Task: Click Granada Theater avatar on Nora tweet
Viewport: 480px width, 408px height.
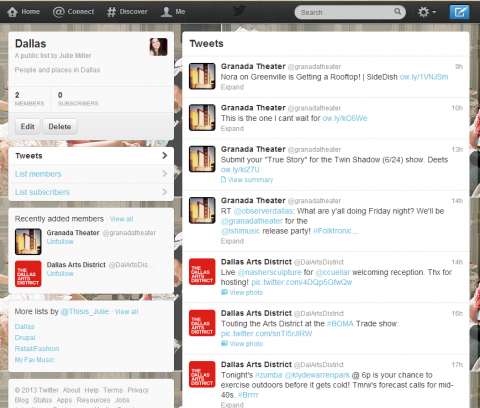Action: pyautogui.click(x=202, y=76)
